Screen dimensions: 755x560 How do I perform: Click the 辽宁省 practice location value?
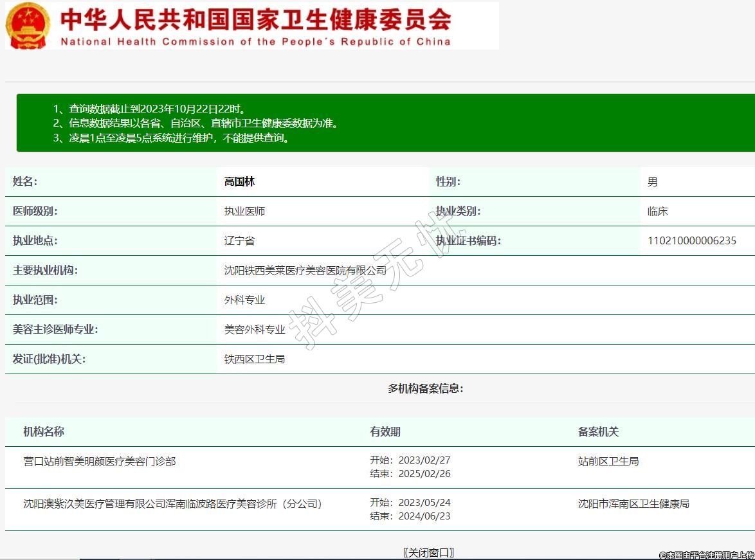click(239, 241)
